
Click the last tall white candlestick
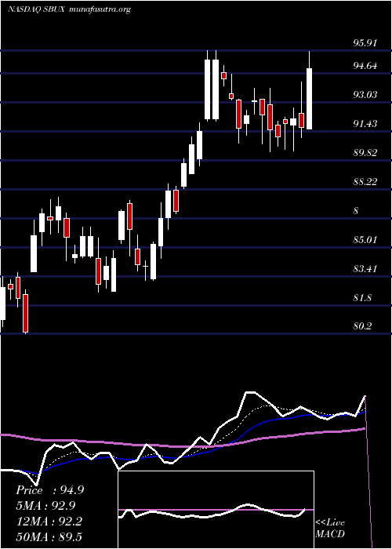tap(309, 99)
